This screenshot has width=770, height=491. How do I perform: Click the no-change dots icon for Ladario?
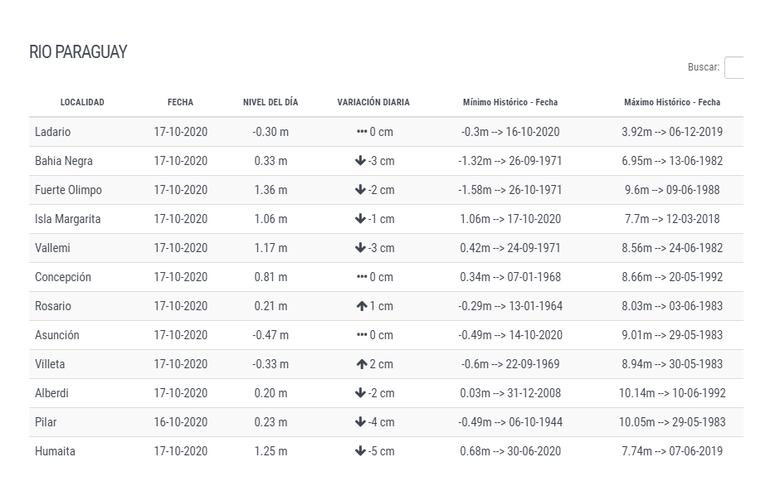[x=361, y=132]
